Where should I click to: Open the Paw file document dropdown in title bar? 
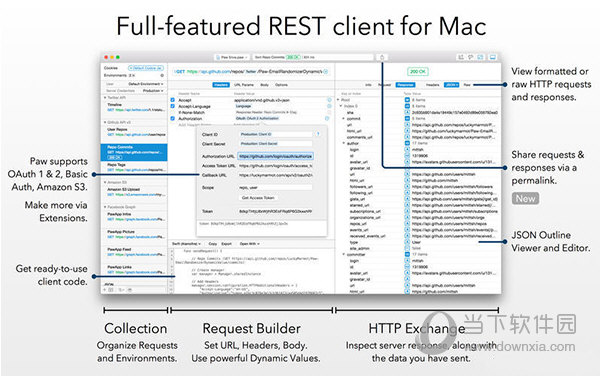(232, 57)
